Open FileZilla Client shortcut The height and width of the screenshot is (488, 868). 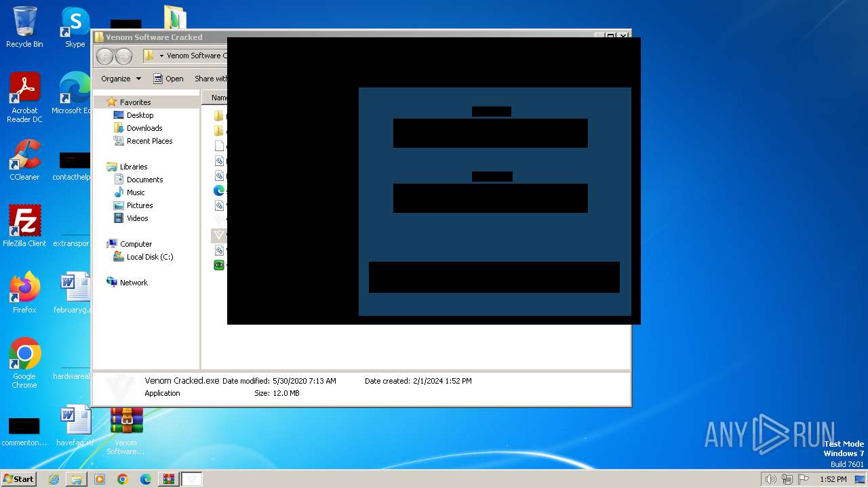click(x=24, y=226)
